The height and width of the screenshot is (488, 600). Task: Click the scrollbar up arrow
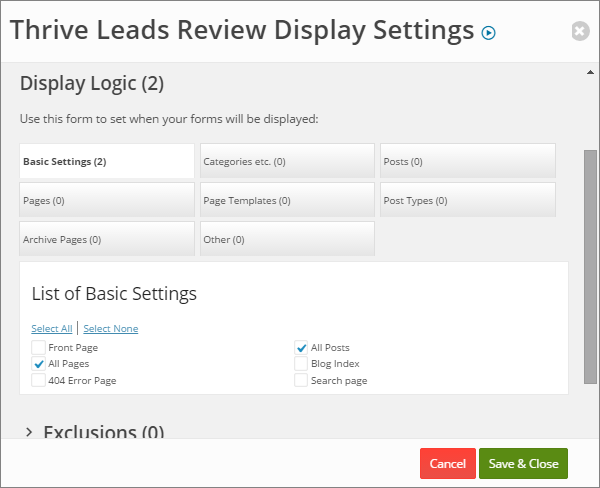590,72
